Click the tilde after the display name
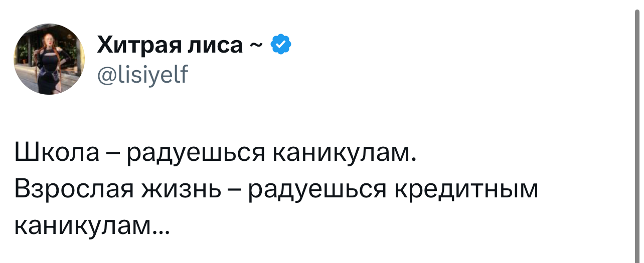The image size is (644, 263). point(255,47)
